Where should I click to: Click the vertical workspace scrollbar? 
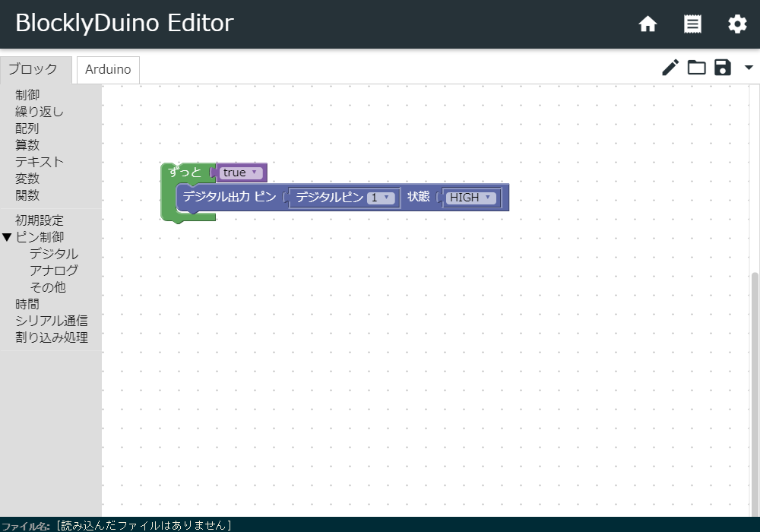click(x=755, y=380)
